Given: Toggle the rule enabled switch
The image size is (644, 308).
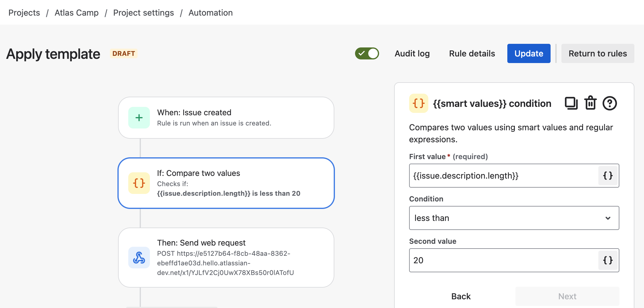Looking at the screenshot, I should [x=367, y=53].
